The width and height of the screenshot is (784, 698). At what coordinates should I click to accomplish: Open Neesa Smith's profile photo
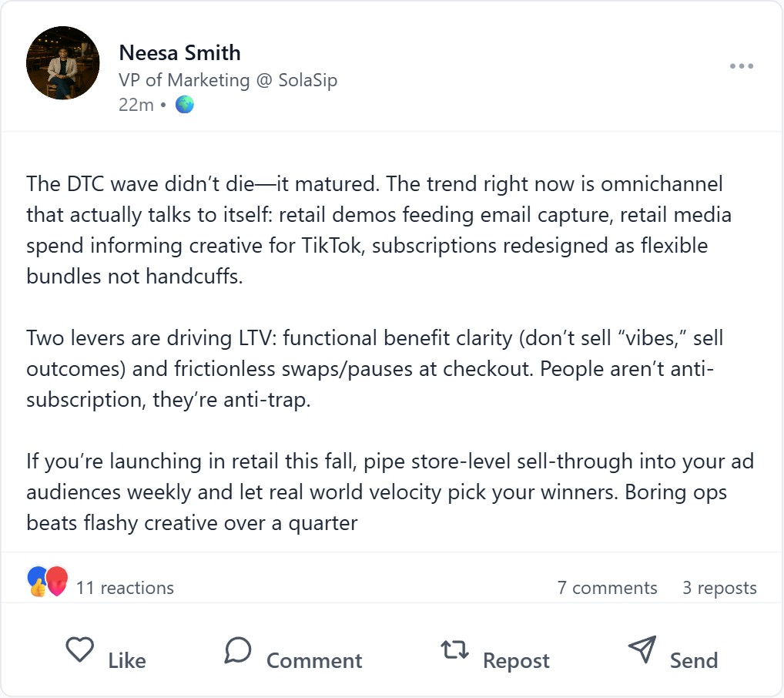pyautogui.click(x=63, y=63)
